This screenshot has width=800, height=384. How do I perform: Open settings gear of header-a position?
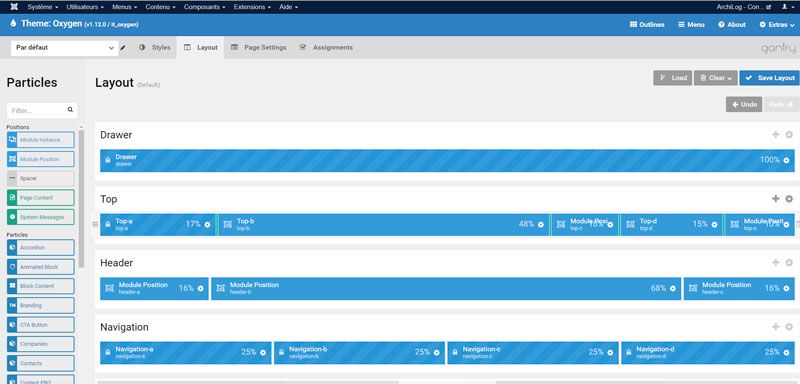point(201,289)
